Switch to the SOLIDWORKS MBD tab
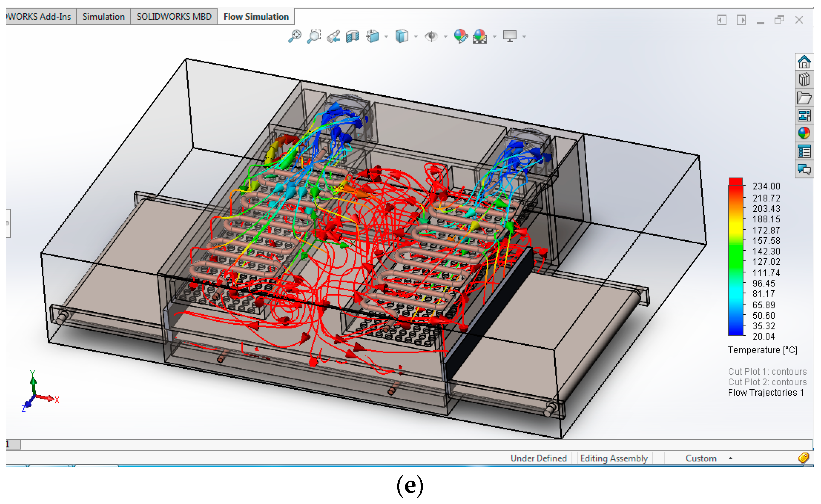The width and height of the screenshot is (821, 504). click(174, 17)
